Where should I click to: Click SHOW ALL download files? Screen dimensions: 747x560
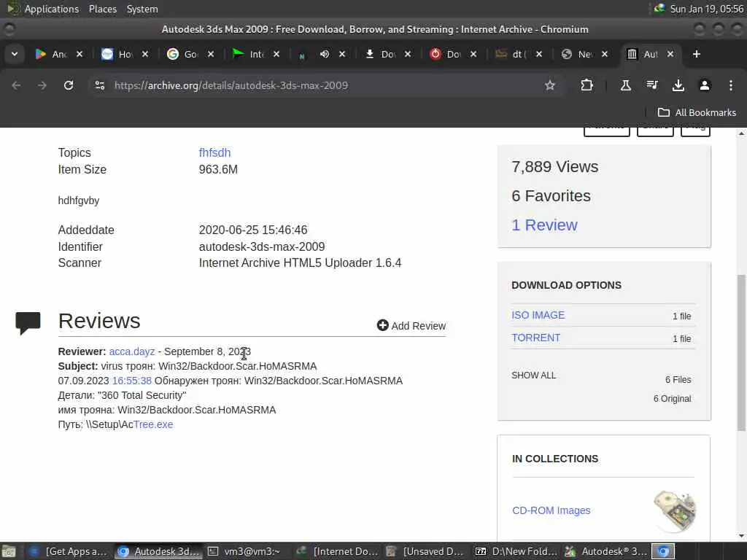pyautogui.click(x=533, y=376)
